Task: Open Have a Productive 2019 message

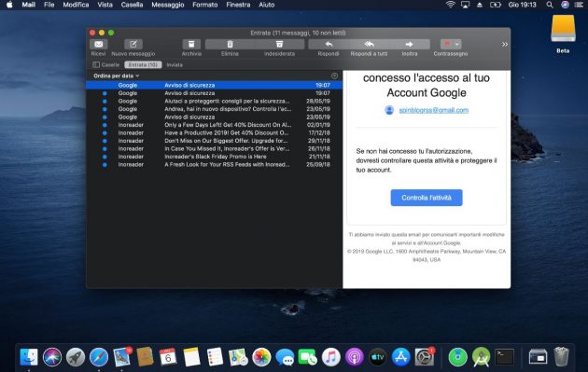Action: pos(214,132)
